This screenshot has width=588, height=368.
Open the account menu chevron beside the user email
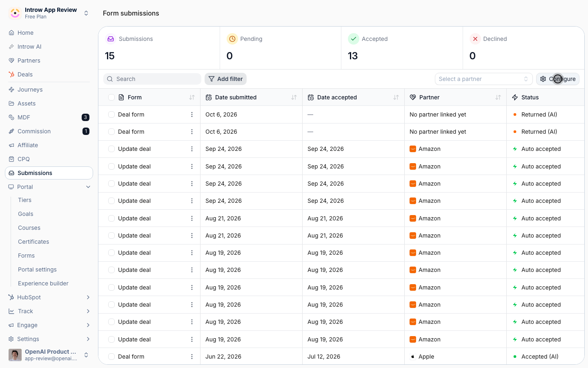click(86, 355)
